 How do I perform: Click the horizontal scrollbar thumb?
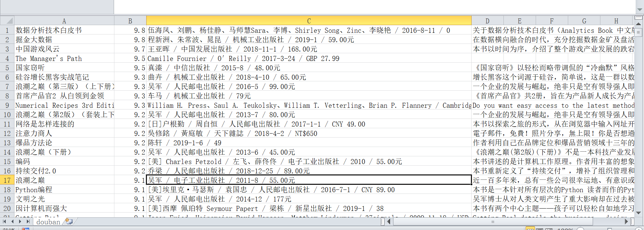[493, 221]
